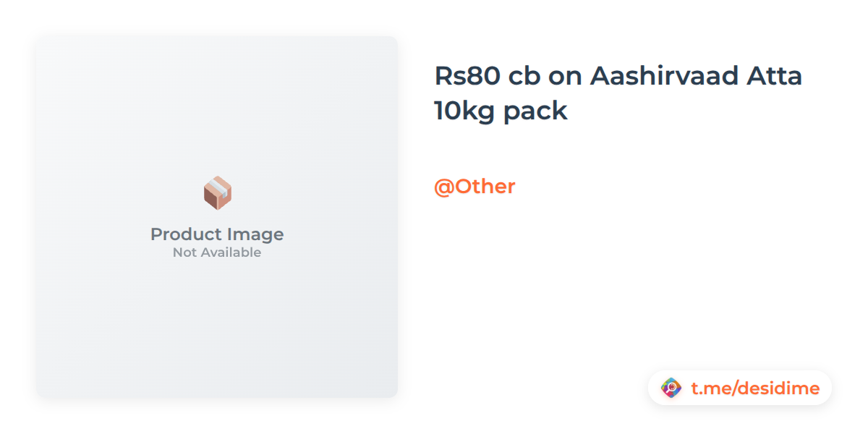Click the cardboard package box icon
868x434 pixels.
217,193
